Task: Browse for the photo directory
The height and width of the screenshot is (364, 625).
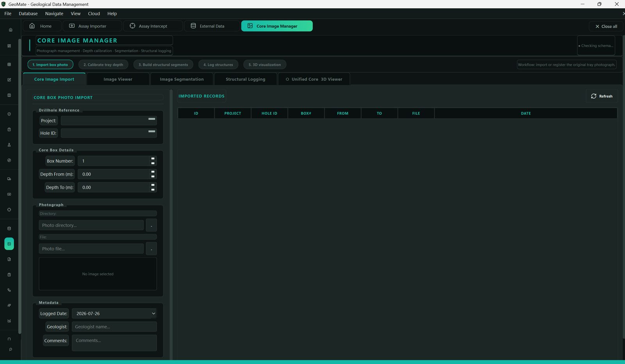Action: [151, 225]
